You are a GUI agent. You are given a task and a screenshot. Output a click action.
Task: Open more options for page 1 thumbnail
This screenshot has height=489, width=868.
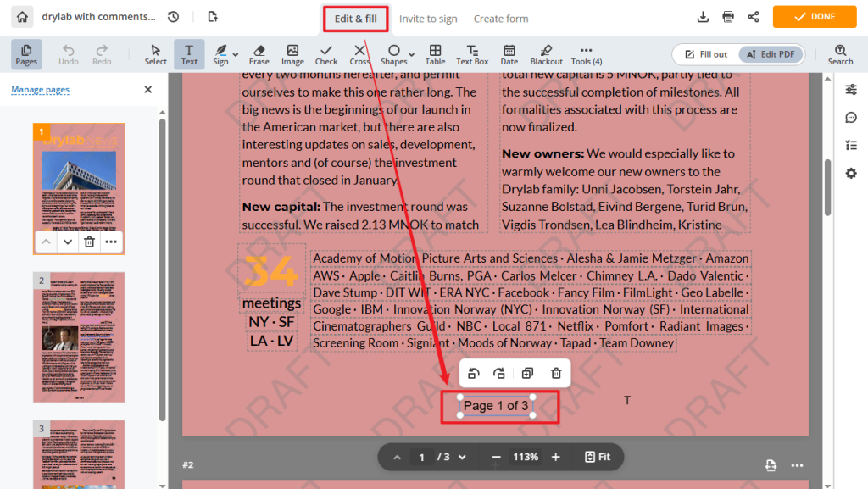(111, 242)
